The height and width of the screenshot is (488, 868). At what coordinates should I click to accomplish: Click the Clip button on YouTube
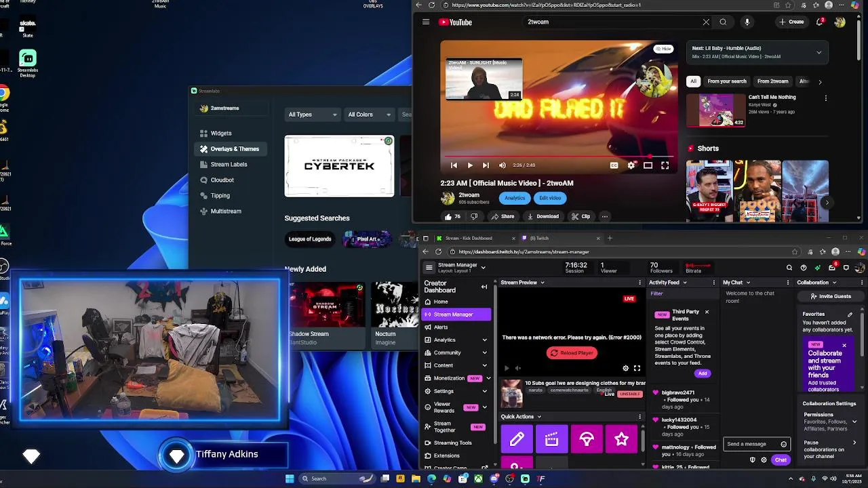pos(580,216)
